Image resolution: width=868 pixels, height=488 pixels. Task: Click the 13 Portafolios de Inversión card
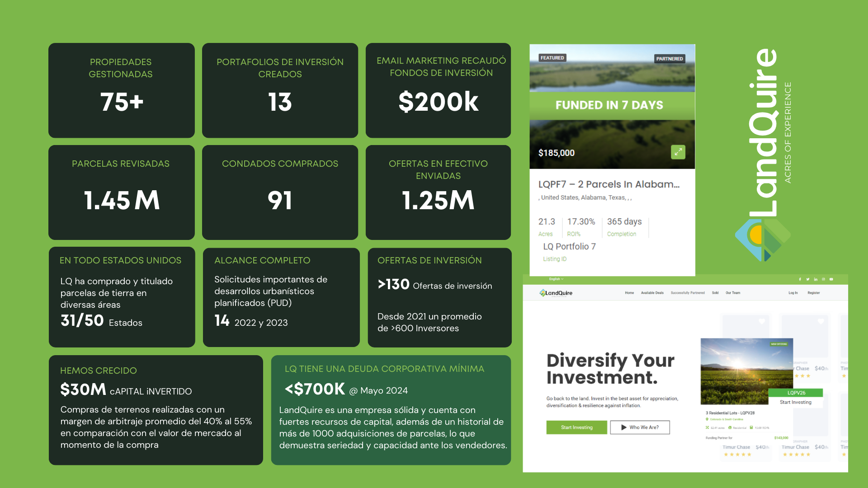[x=280, y=90]
